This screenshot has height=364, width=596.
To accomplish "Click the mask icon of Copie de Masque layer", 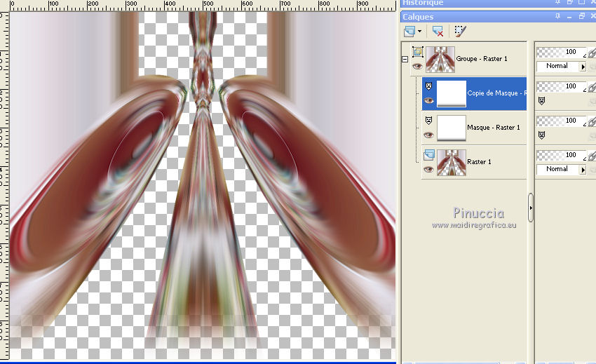I will click(428, 86).
